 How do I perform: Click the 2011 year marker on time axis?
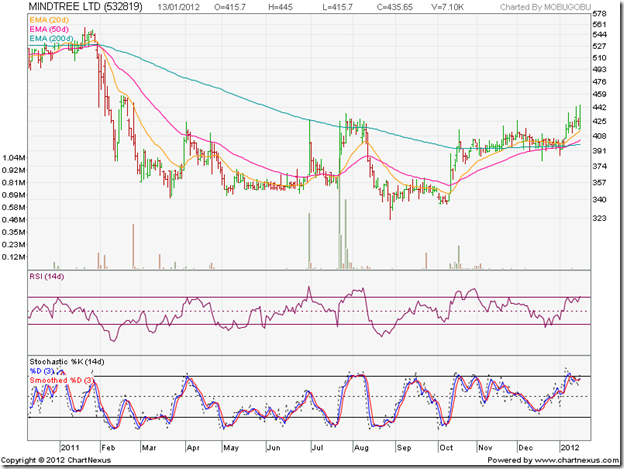[x=70, y=448]
